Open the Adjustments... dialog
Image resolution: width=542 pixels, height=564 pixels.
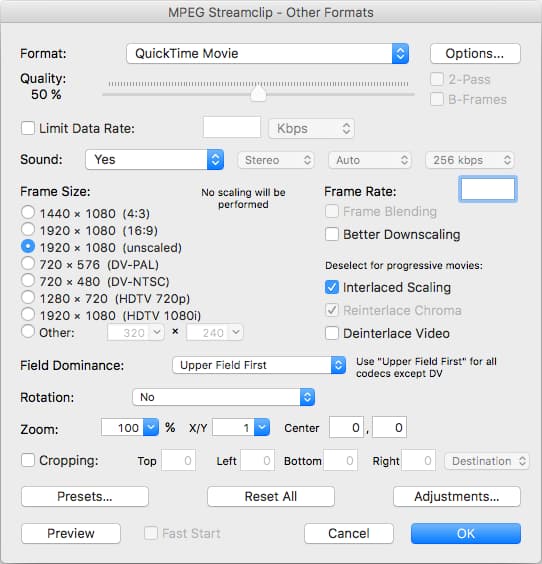coord(457,496)
